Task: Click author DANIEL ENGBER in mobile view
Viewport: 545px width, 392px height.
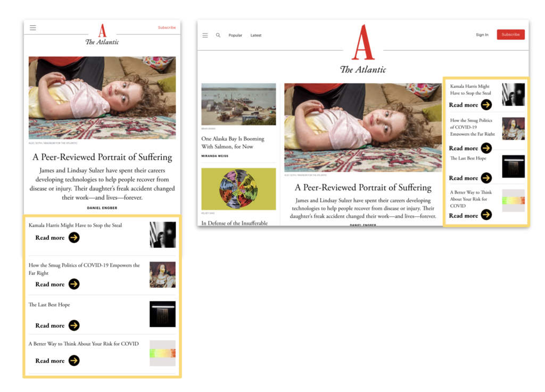Action: click(102, 208)
